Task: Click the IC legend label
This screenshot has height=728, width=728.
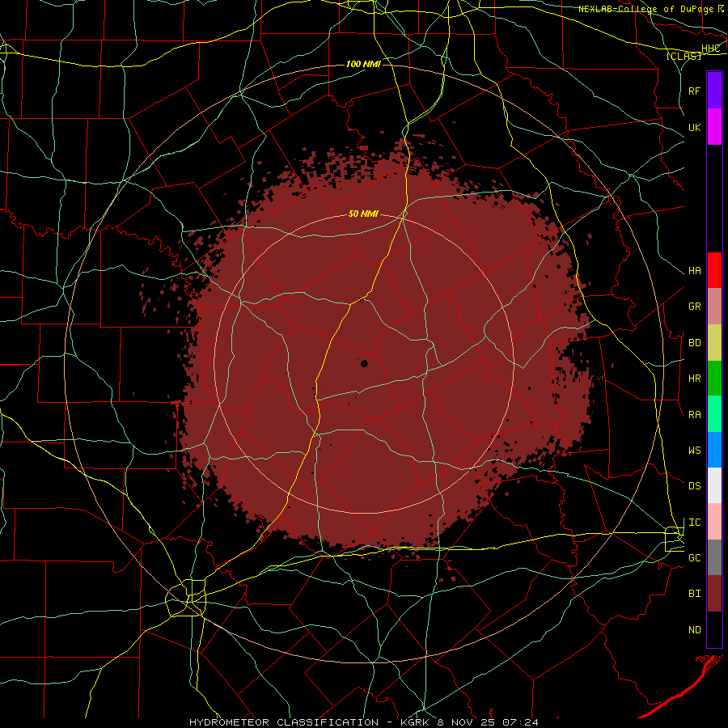Action: [x=695, y=523]
